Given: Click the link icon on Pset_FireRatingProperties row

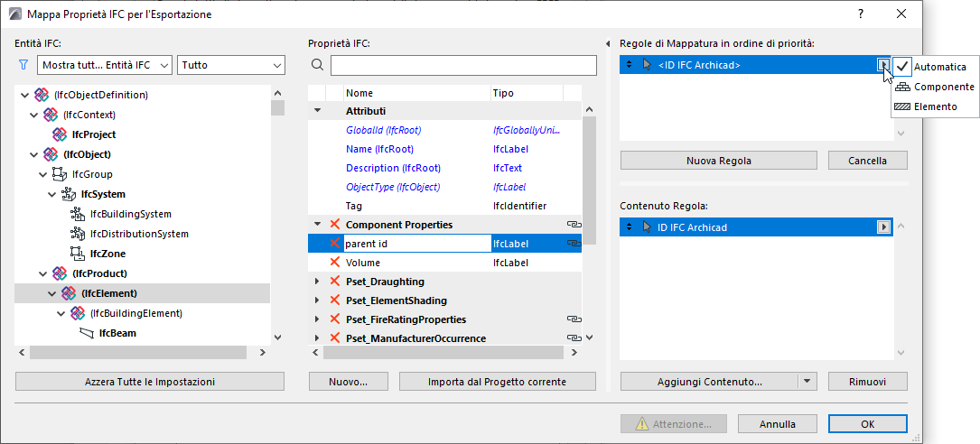Looking at the screenshot, I should coord(573,319).
